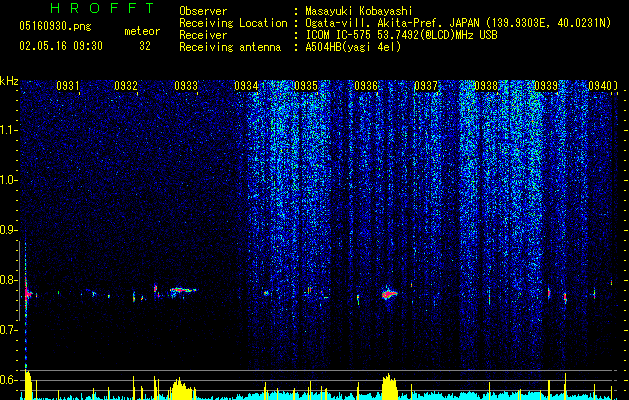
Task: Click receiver value ICOM IC-575 53.7492 MHz USB
Action: tap(401, 35)
